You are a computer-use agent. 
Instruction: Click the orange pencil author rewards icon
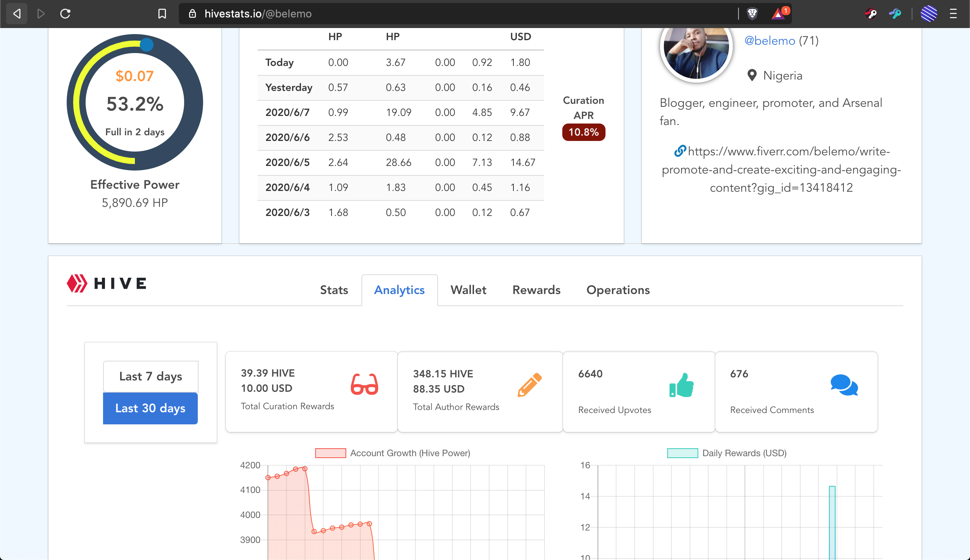coord(530,385)
